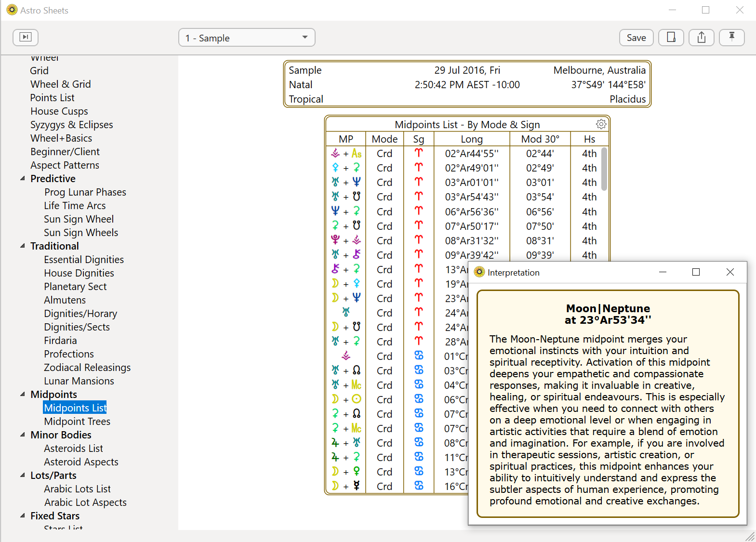Open Firdaria sheet
This screenshot has height=542, width=756.
tap(60, 340)
